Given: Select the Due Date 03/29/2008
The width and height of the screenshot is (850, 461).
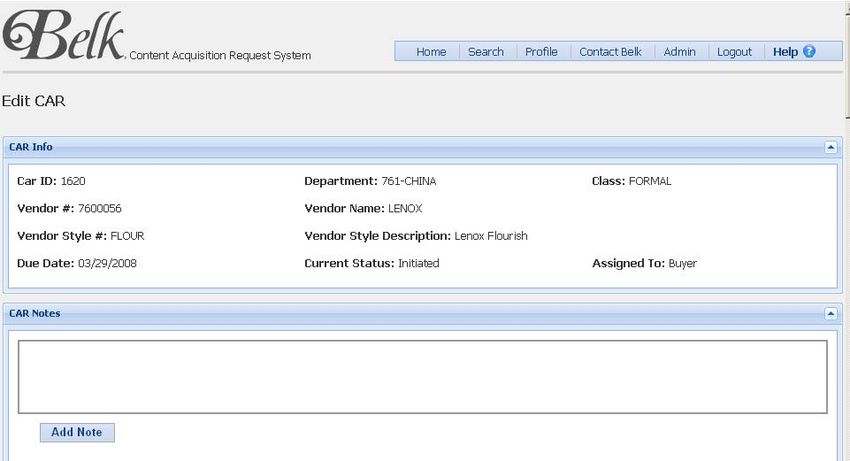Looking at the screenshot, I should click(107, 263).
